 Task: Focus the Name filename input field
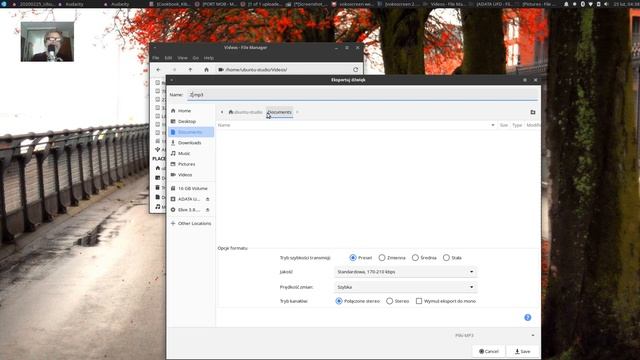362,95
